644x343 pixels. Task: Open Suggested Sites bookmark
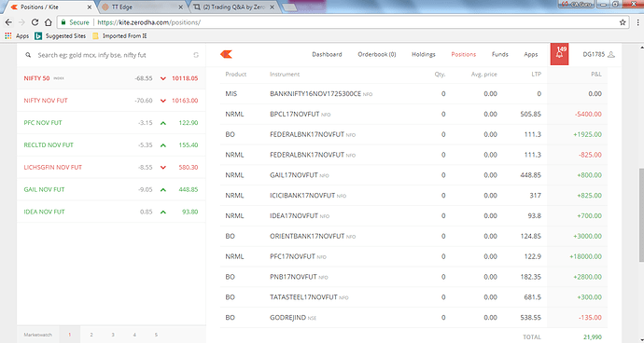[x=61, y=36]
